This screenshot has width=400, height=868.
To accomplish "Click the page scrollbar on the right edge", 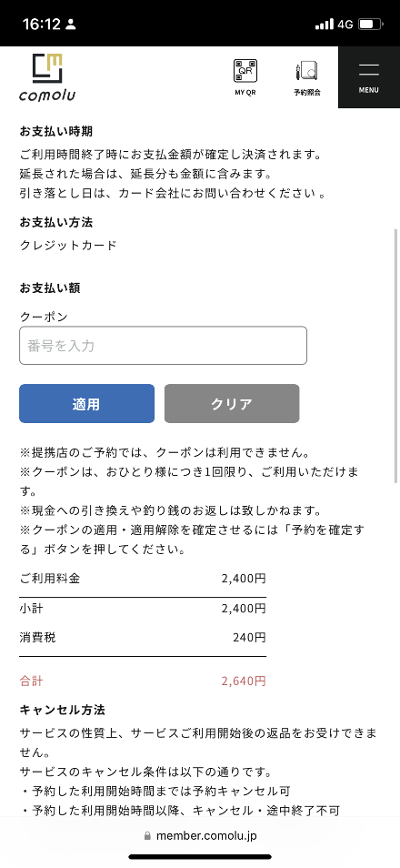I will [395, 354].
